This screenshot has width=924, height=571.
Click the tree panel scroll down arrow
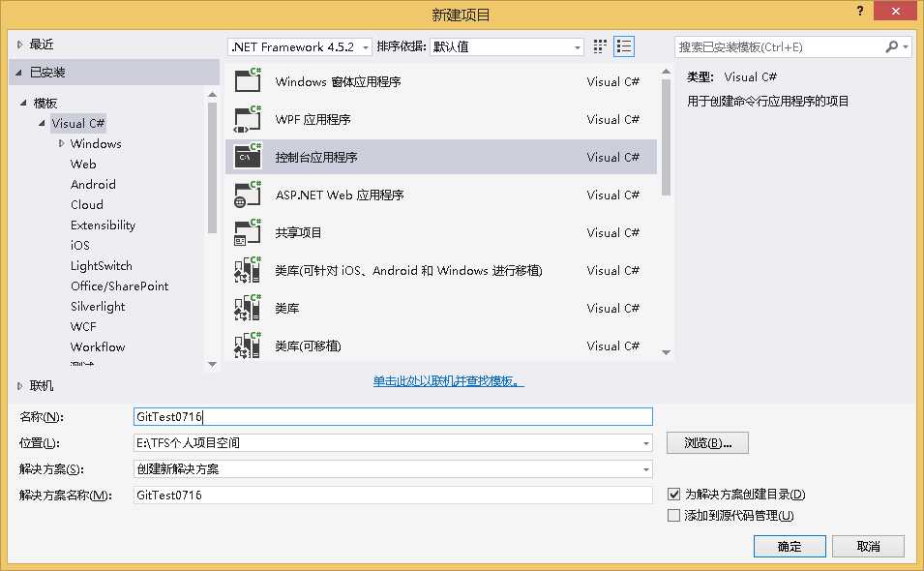pyautogui.click(x=213, y=365)
